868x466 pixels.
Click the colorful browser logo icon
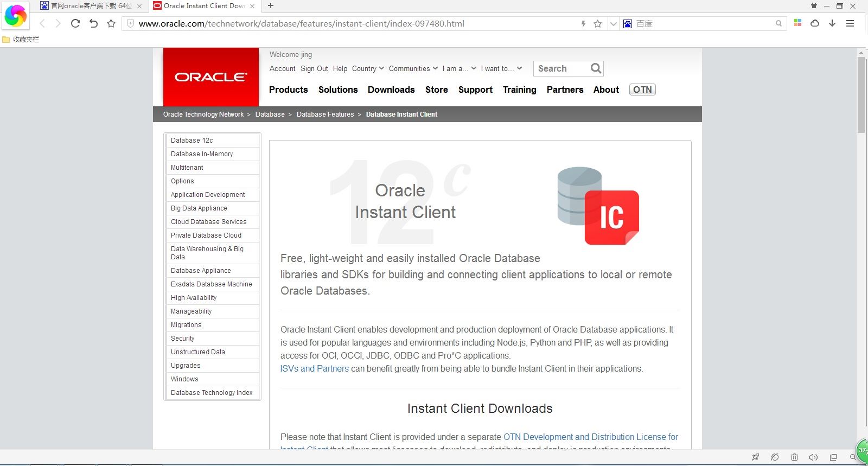click(15, 16)
